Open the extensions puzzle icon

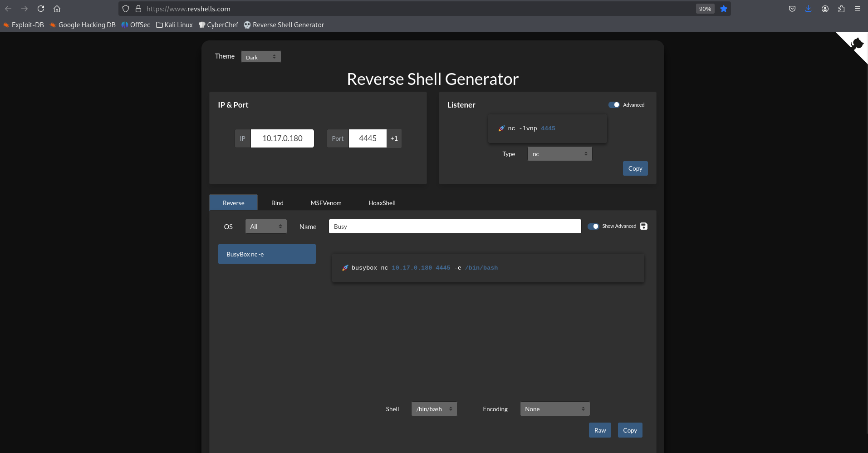pos(841,9)
